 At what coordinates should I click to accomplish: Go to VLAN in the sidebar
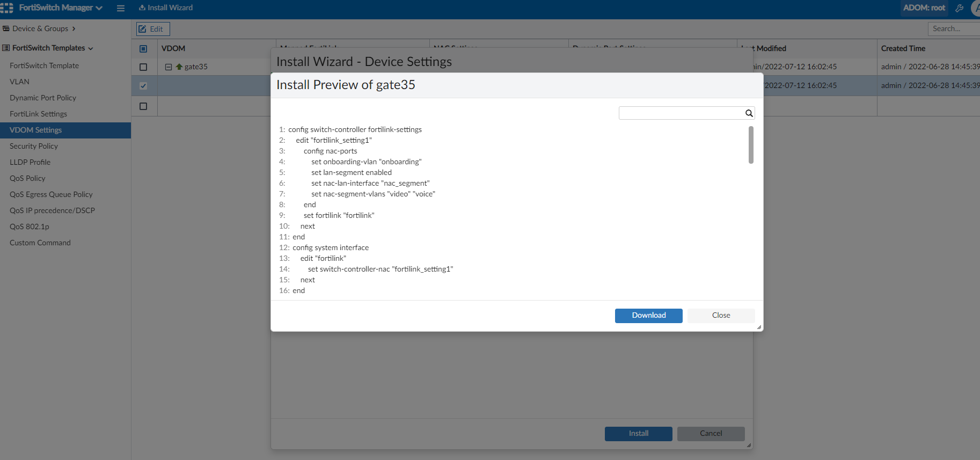click(x=19, y=82)
